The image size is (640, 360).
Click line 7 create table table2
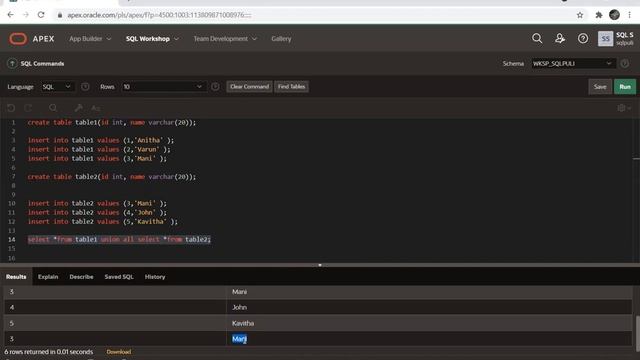pyautogui.click(x=112, y=177)
